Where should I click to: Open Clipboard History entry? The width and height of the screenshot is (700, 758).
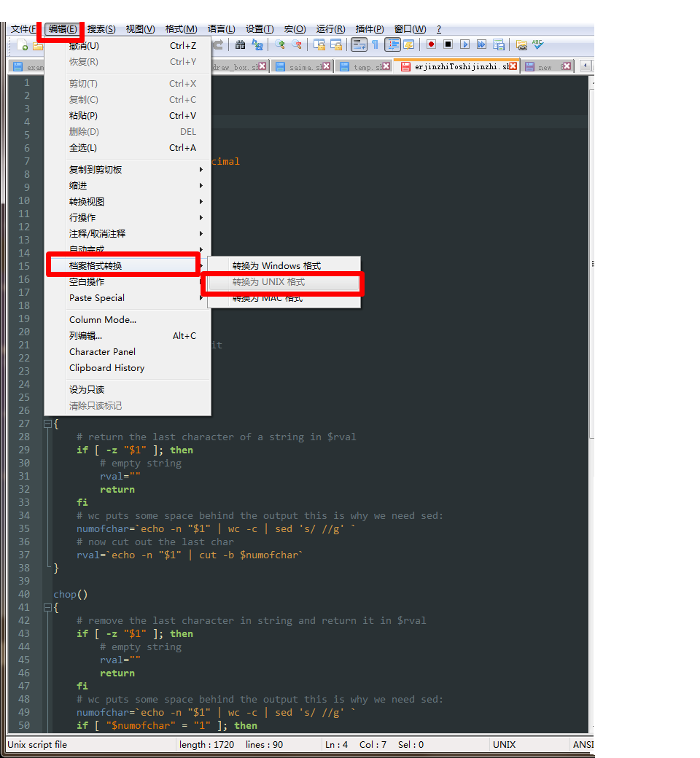(128, 368)
